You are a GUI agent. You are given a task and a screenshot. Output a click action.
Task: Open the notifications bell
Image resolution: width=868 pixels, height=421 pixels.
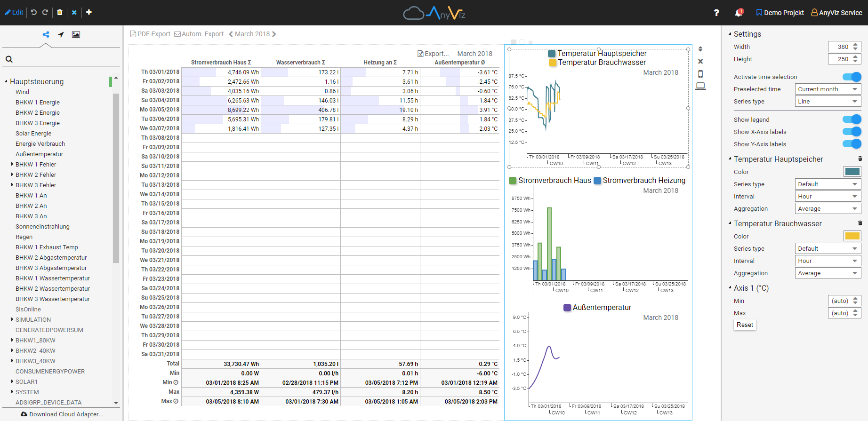(739, 13)
